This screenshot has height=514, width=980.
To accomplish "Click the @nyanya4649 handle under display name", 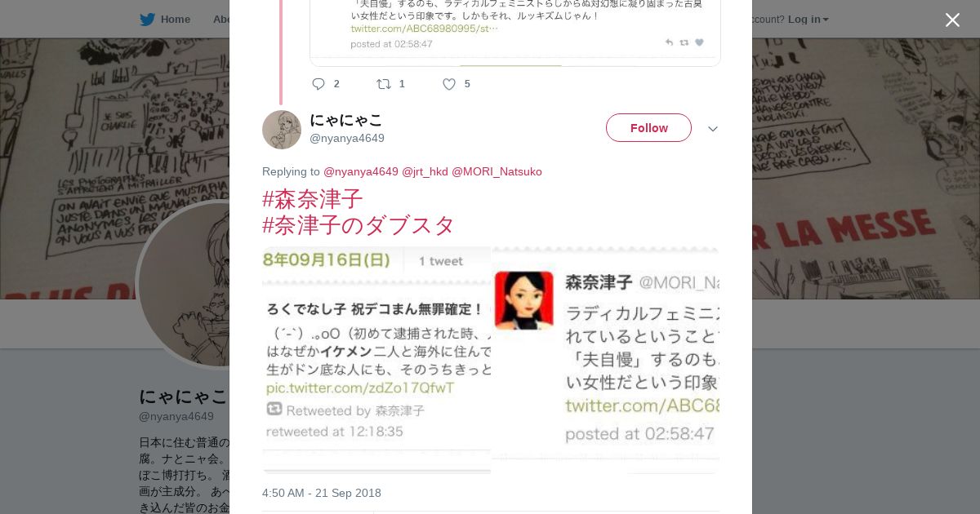I will click(x=347, y=138).
